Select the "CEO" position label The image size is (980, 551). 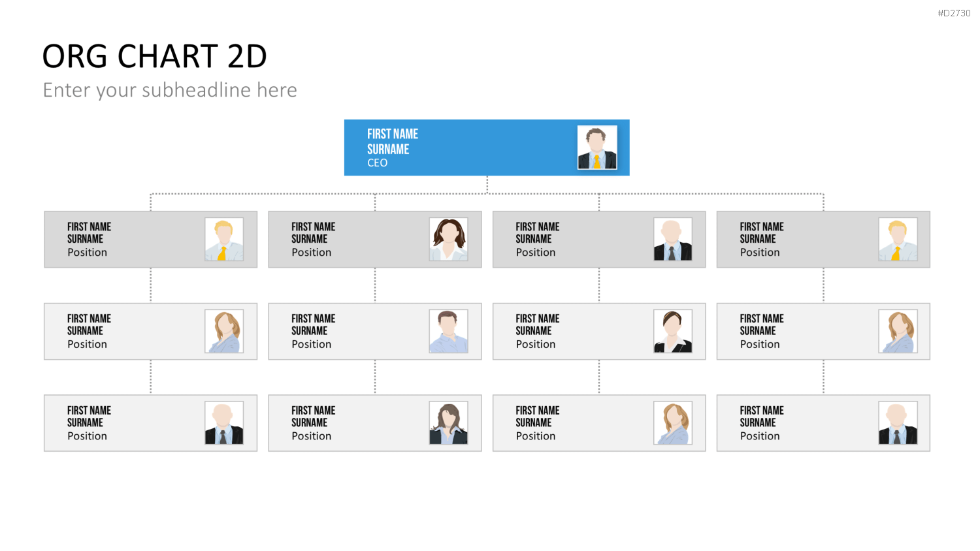(377, 163)
